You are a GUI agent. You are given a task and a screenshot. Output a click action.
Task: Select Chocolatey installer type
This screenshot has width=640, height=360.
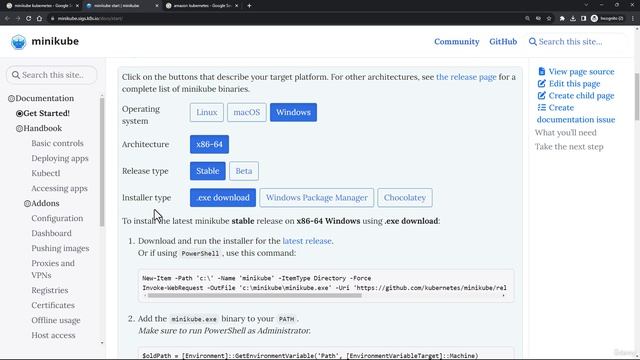point(405,198)
